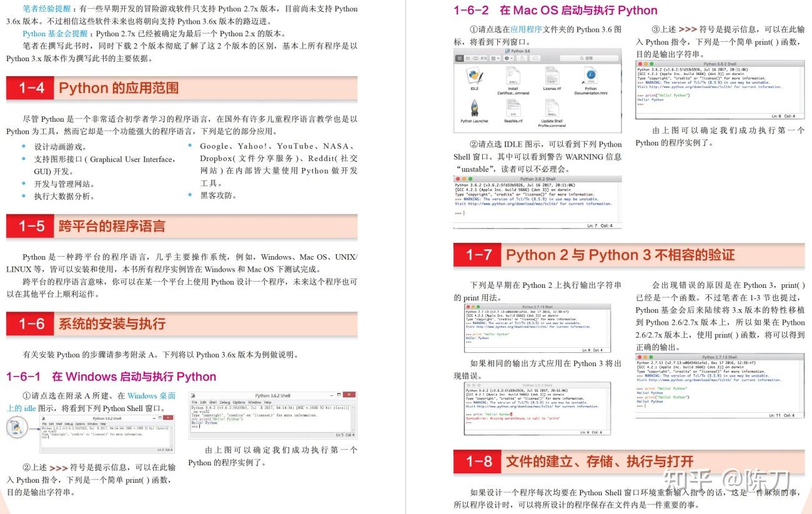This screenshot has height=514, width=812.
Task: Open the action gear dropdown in Finder
Action: tap(507, 58)
